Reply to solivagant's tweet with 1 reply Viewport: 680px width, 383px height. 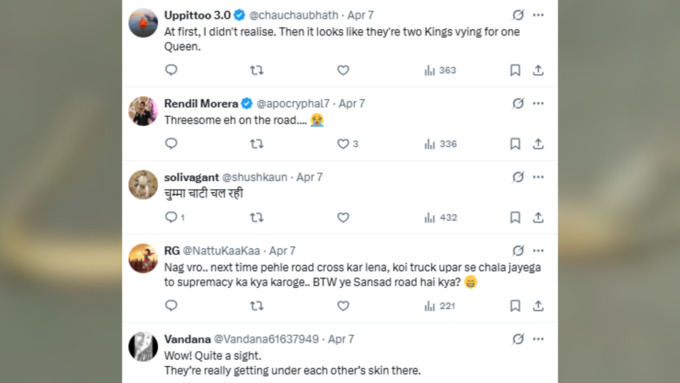coord(175,217)
